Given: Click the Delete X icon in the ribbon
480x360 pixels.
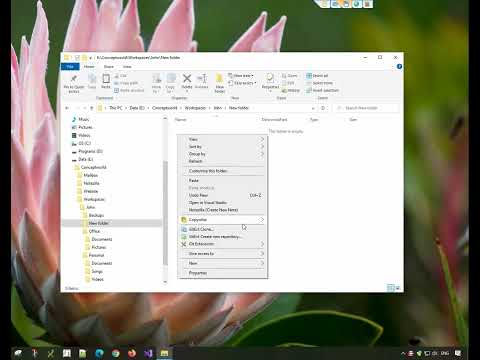Looking at the screenshot, I should (187, 81).
